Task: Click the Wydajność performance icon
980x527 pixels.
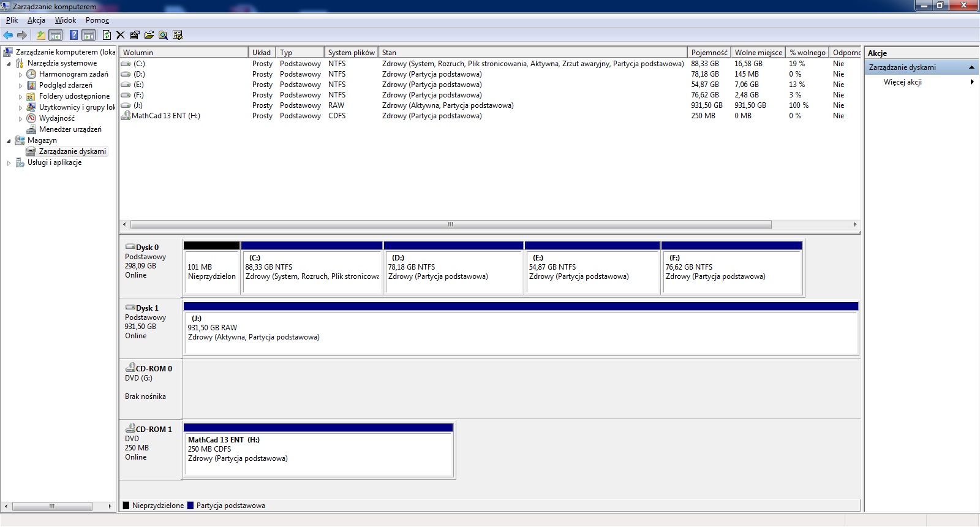Action: 31,118
